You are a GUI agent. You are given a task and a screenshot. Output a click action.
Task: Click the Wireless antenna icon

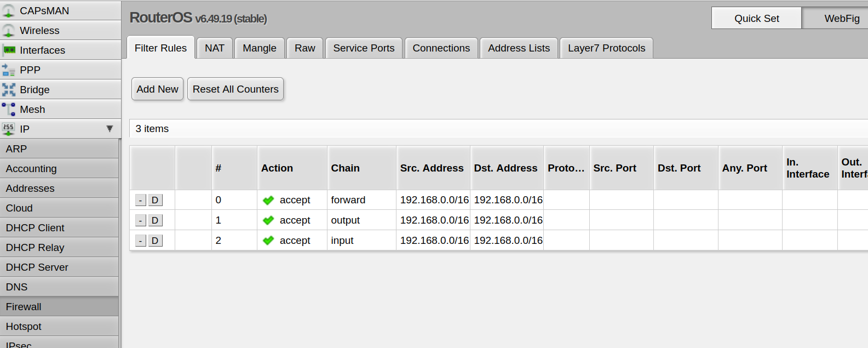click(x=8, y=31)
